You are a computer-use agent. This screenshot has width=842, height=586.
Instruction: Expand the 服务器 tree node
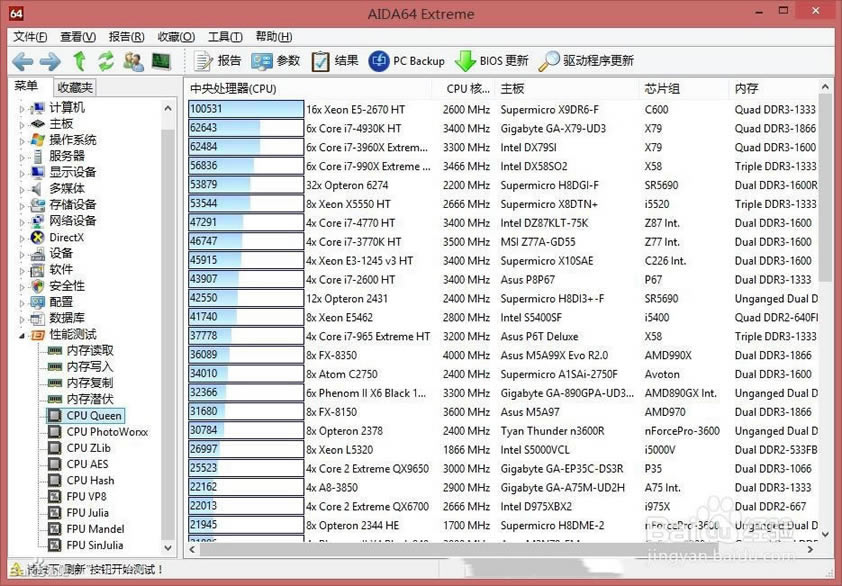[x=22, y=157]
